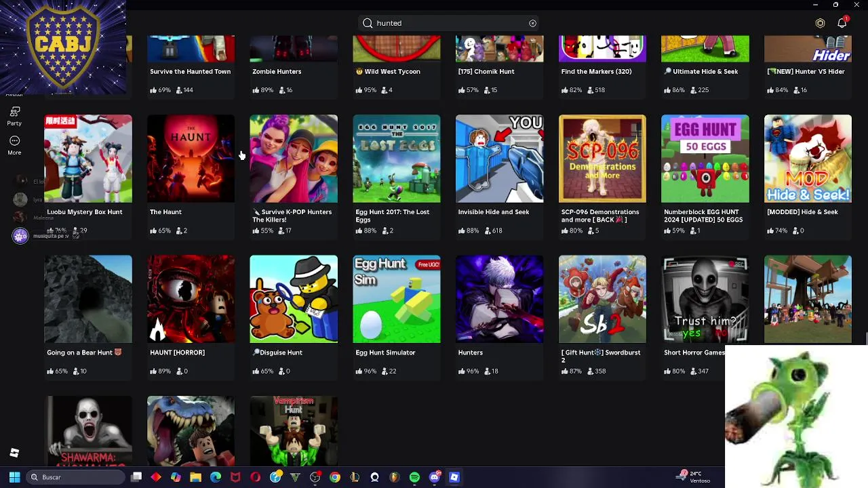Open Egg Hunt 2017 Lost Eggs thumbnail
Image resolution: width=868 pixels, height=488 pixels.
(x=397, y=159)
